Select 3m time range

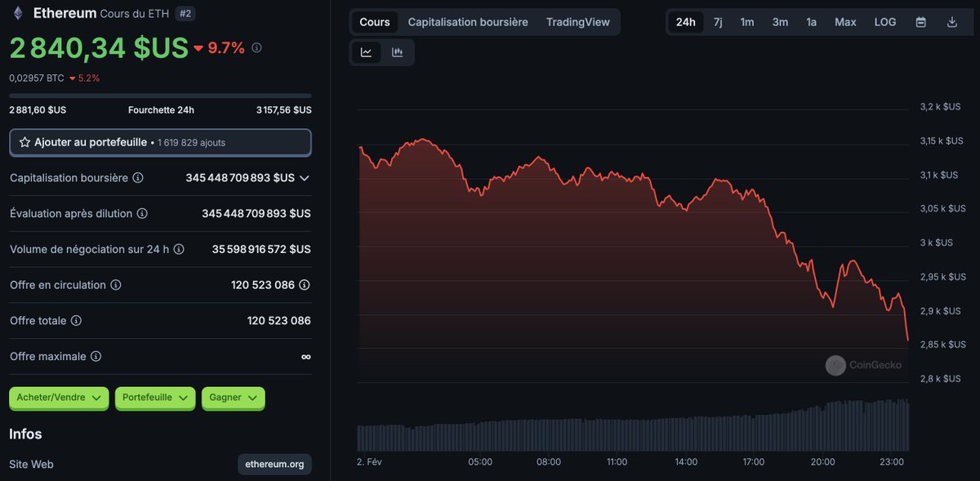click(x=781, y=22)
